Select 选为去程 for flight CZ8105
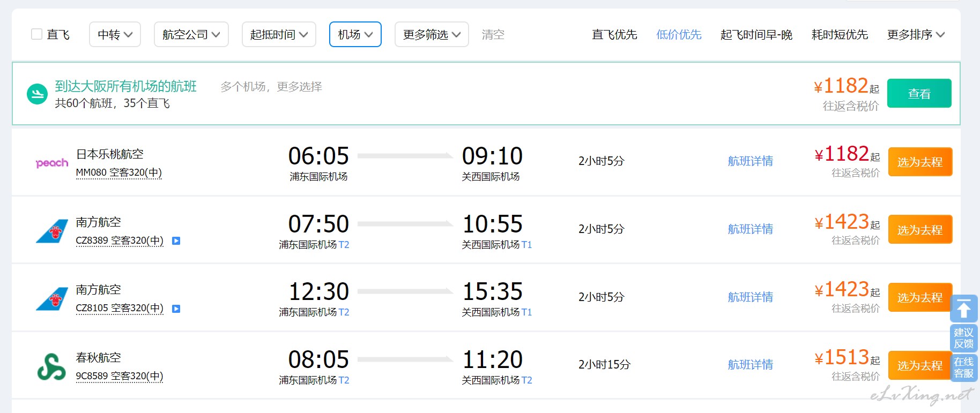This screenshot has height=413, width=980. coord(920,297)
